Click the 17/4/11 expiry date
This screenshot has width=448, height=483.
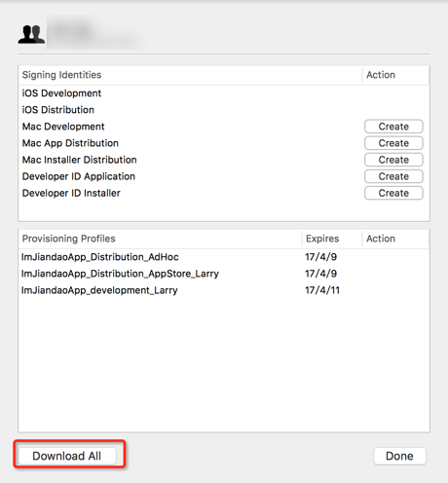(x=322, y=290)
